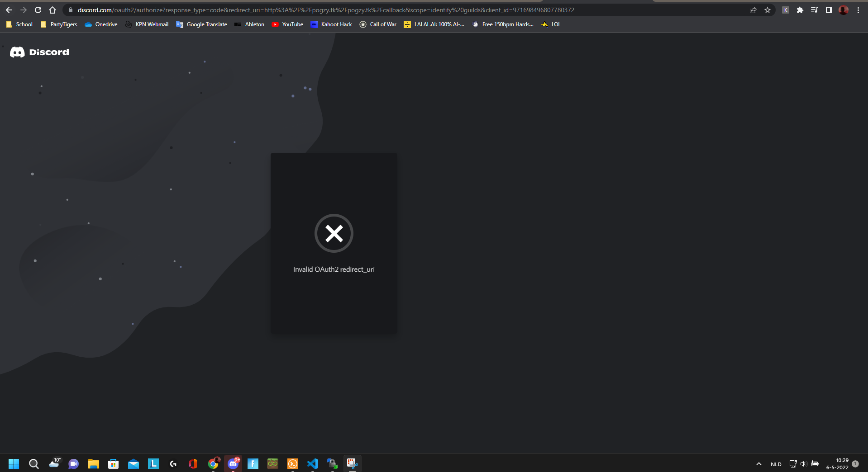Open Chrome's three-dot menu

pyautogui.click(x=858, y=9)
